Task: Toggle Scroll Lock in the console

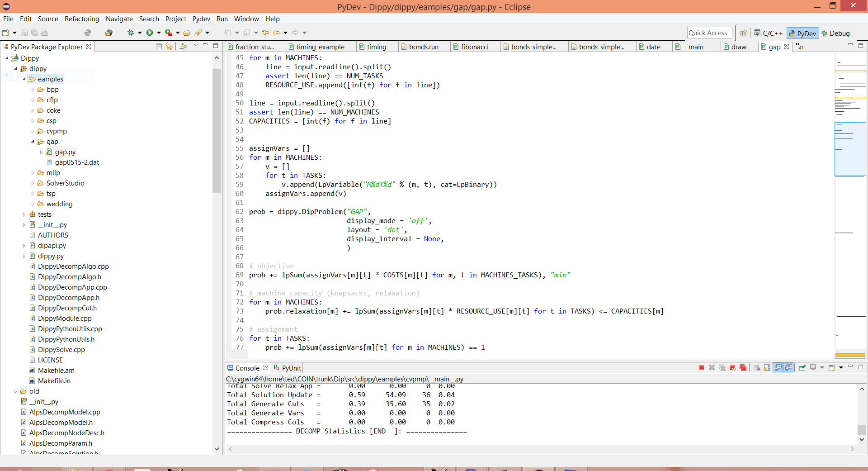Action: point(767,368)
